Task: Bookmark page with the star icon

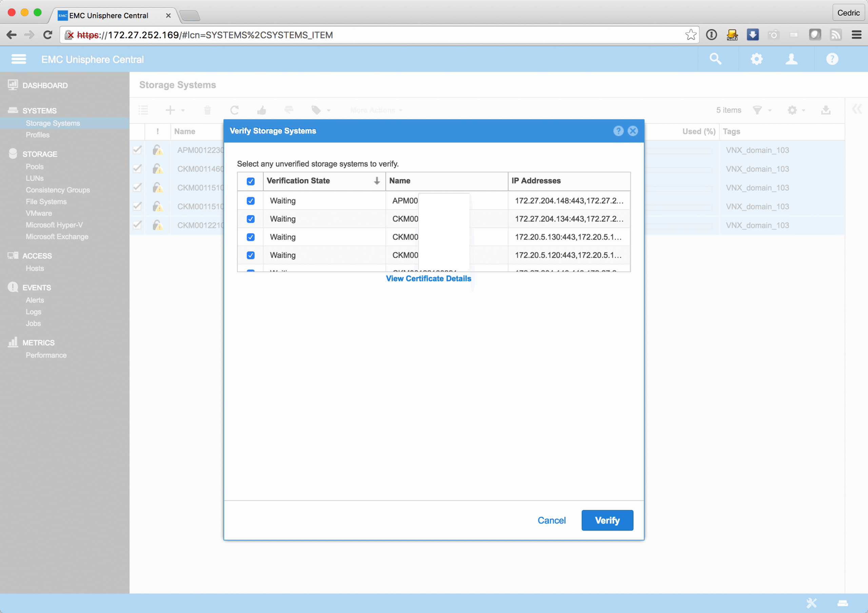Action: click(690, 35)
